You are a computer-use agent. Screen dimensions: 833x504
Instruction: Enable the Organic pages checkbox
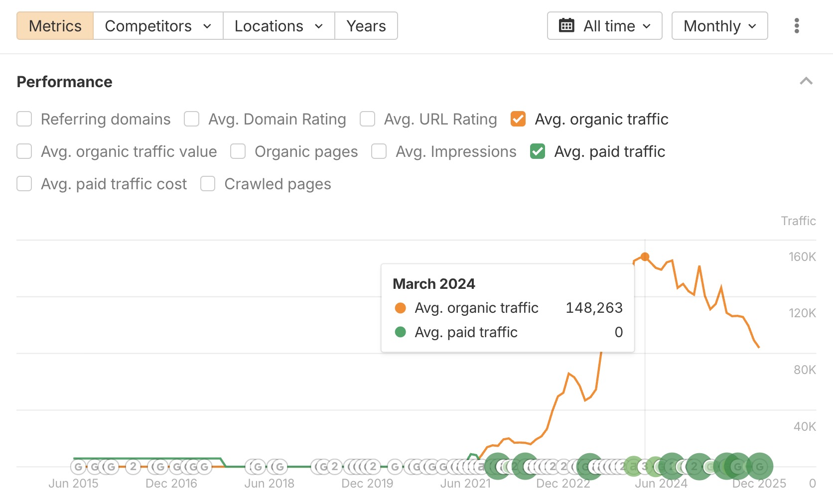[x=238, y=151]
